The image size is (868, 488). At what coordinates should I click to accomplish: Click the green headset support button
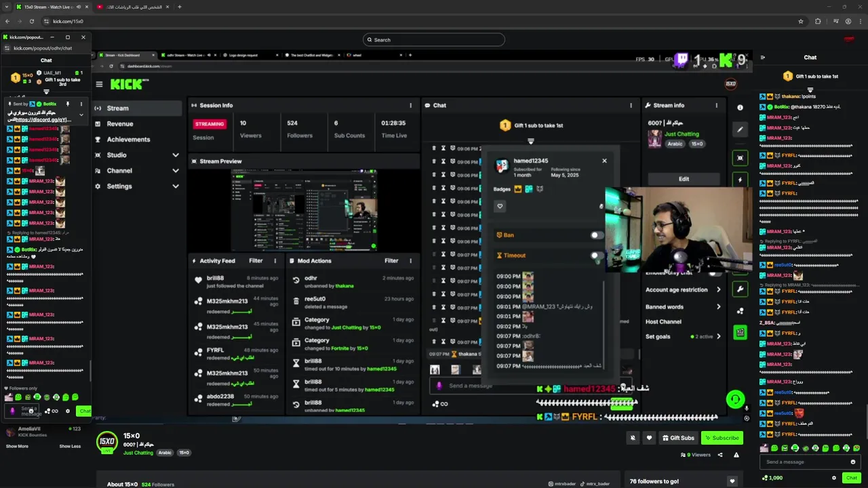pos(735,399)
